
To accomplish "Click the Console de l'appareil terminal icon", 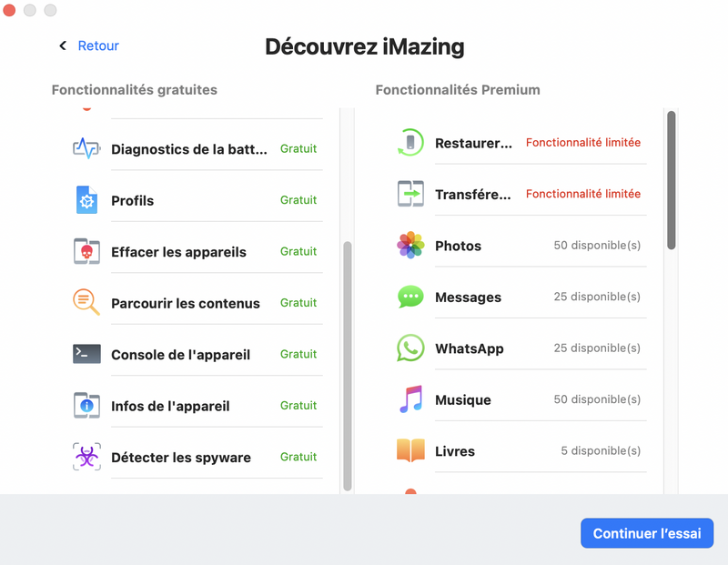I will click(x=86, y=354).
